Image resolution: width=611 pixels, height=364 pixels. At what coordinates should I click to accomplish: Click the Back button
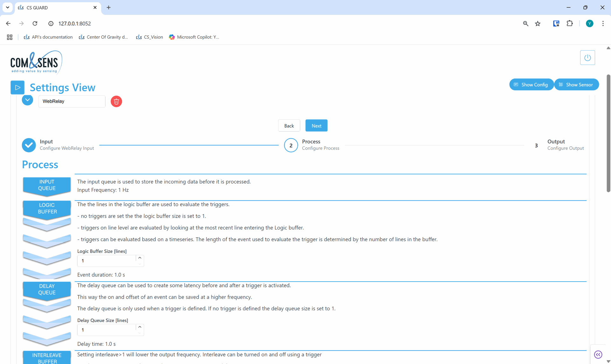pos(289,126)
